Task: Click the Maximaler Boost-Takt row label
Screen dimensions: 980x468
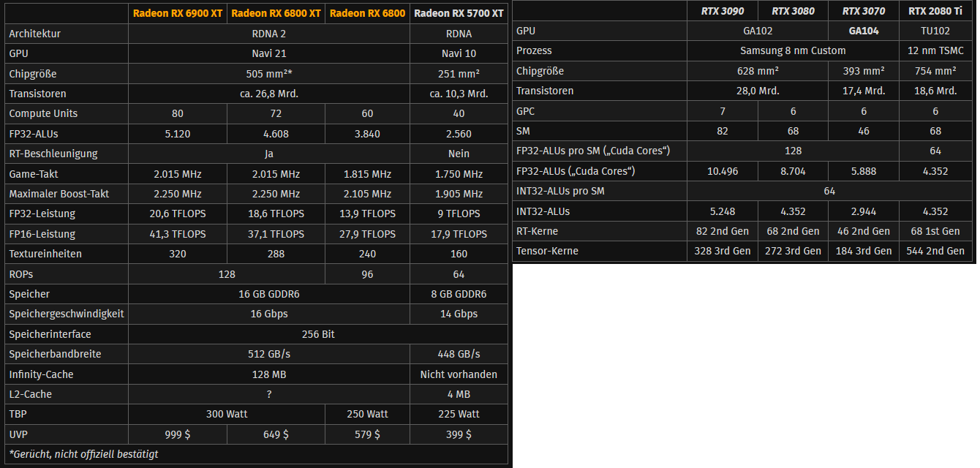Action: coord(60,194)
